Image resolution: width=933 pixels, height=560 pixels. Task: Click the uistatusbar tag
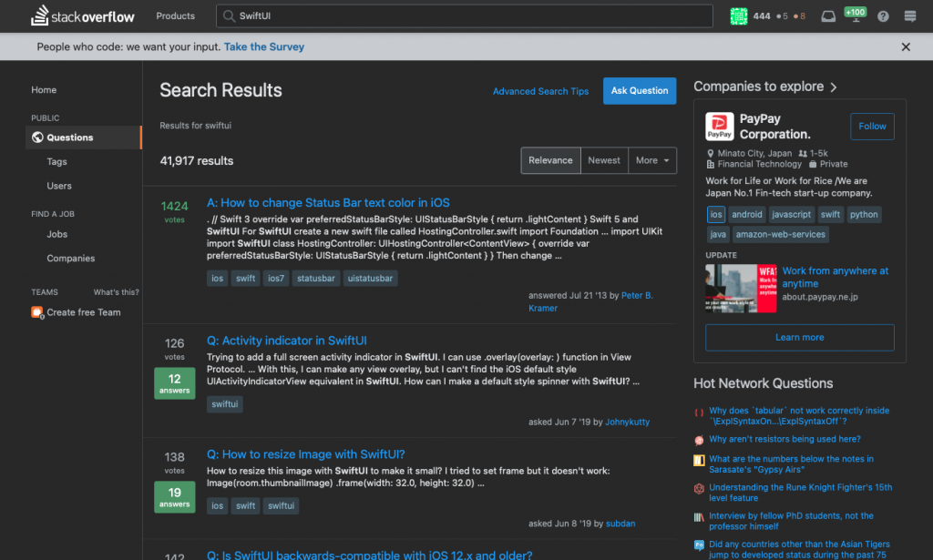pos(370,279)
